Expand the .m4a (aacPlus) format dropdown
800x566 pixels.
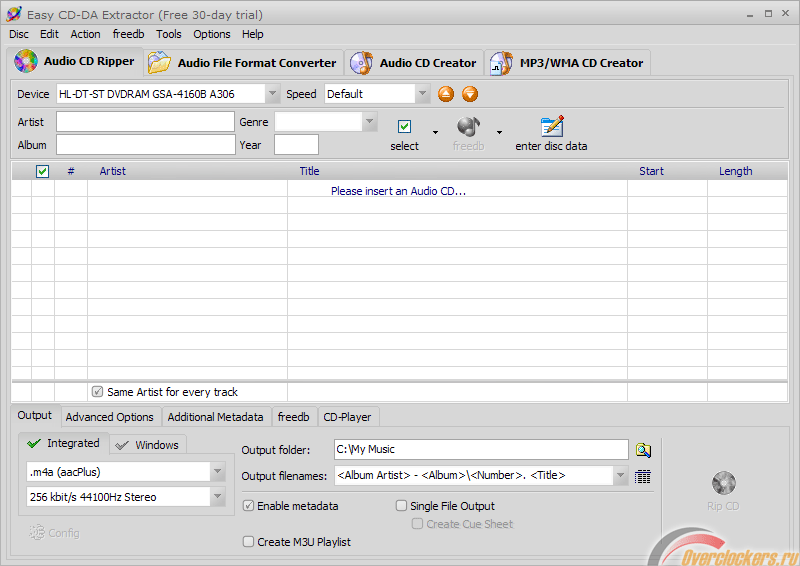click(218, 472)
